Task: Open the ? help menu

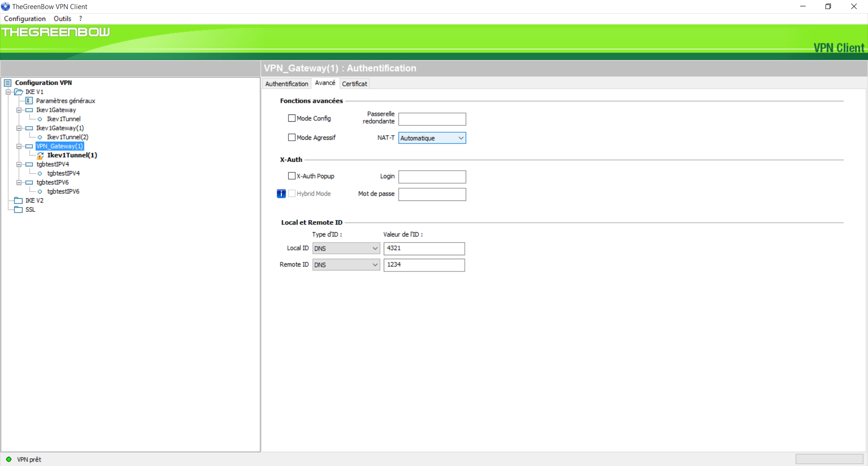Action: pyautogui.click(x=80, y=19)
